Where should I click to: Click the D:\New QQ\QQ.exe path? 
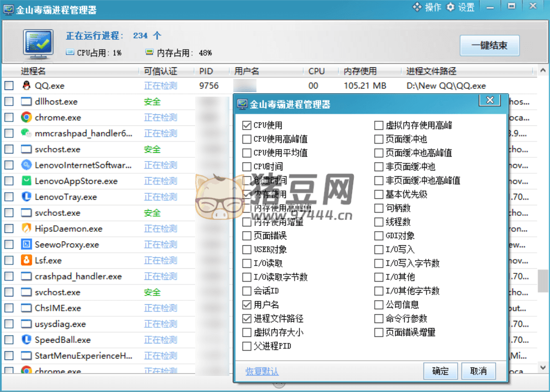[446, 86]
